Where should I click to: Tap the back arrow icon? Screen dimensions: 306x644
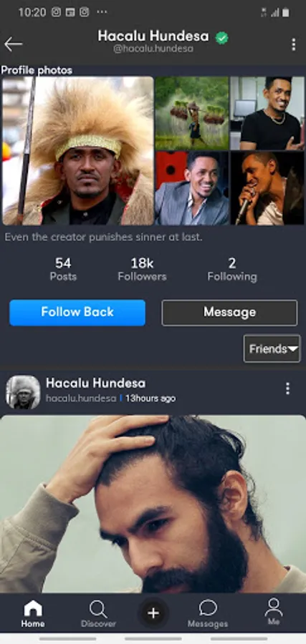tap(13, 44)
